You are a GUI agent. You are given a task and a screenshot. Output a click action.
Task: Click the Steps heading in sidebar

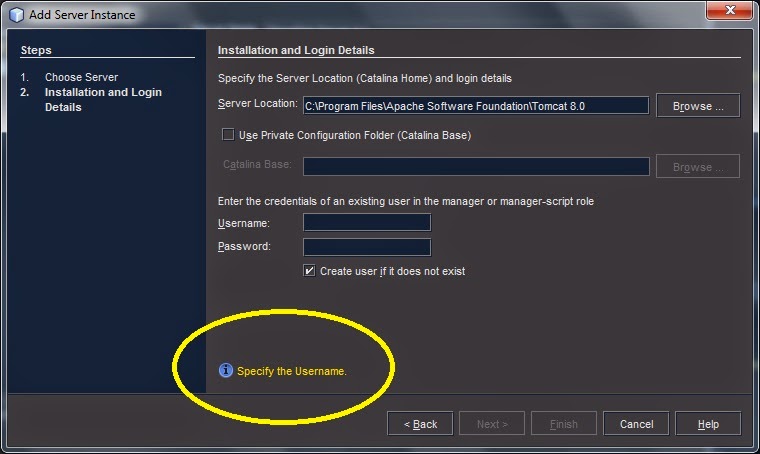pyautogui.click(x=36, y=50)
